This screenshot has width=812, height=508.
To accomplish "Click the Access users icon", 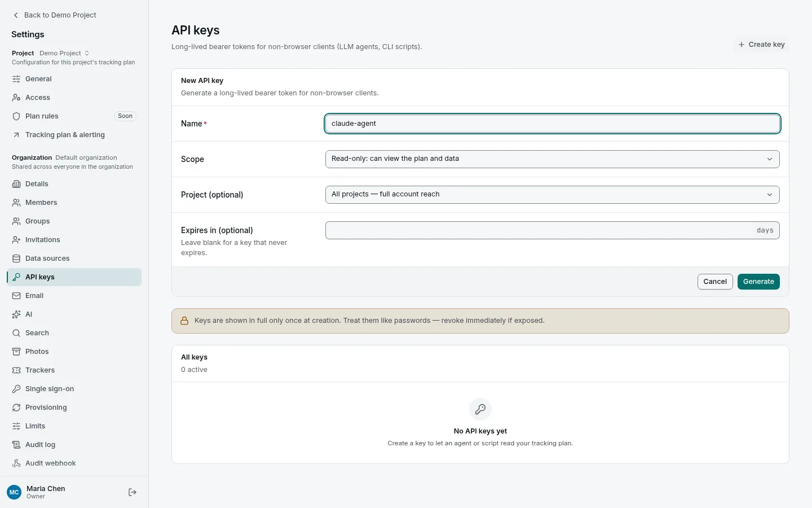I will click(16, 98).
